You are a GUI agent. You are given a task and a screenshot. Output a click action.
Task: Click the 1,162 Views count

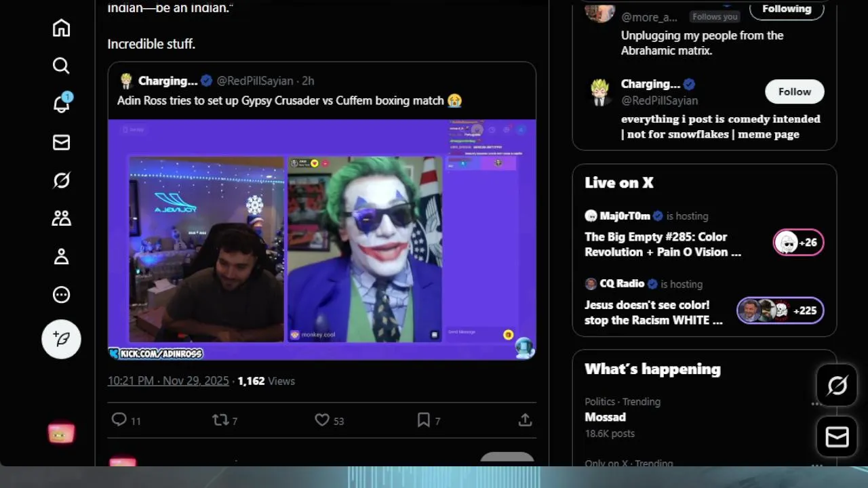click(x=266, y=381)
